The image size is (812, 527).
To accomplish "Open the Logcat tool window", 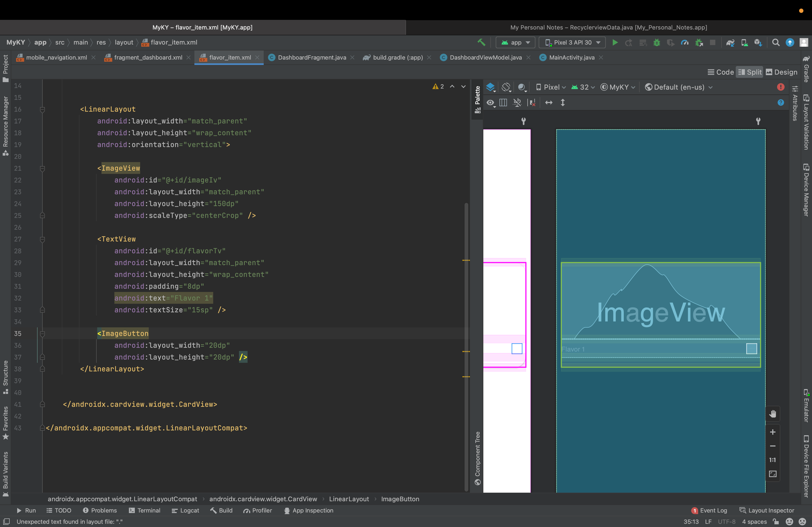I will point(185,511).
